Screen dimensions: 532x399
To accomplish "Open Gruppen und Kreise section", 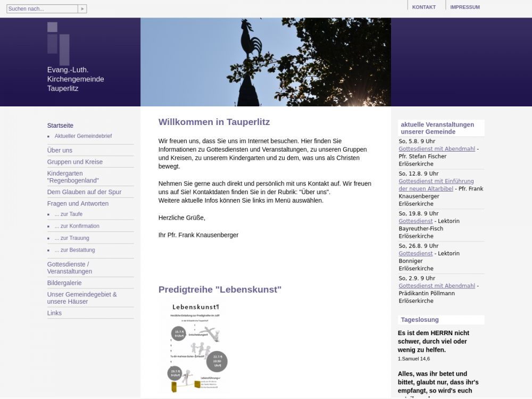I will pyautogui.click(x=74, y=162).
